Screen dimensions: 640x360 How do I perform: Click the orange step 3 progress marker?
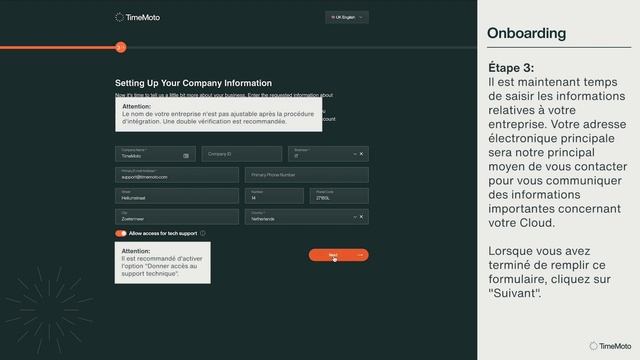coord(120,47)
